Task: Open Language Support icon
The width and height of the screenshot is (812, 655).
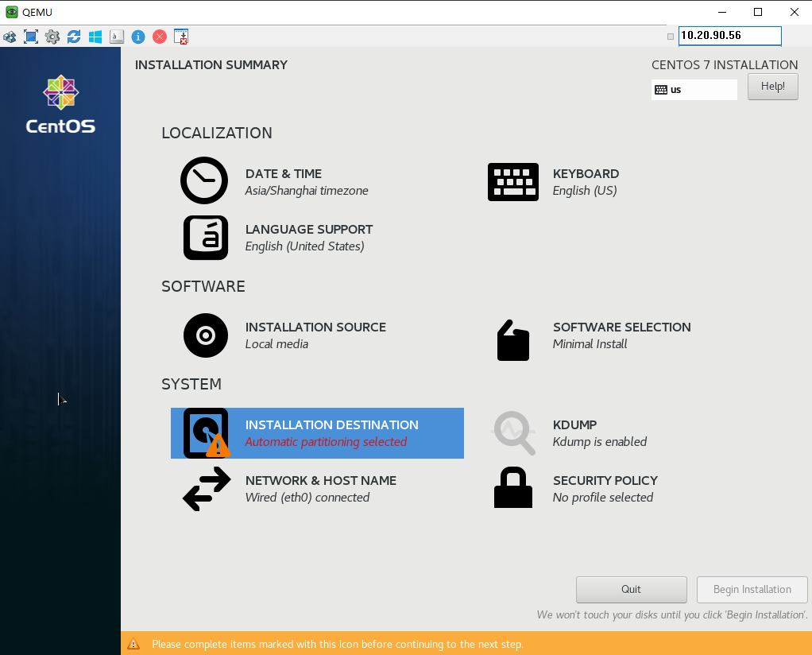Action: tap(206, 238)
